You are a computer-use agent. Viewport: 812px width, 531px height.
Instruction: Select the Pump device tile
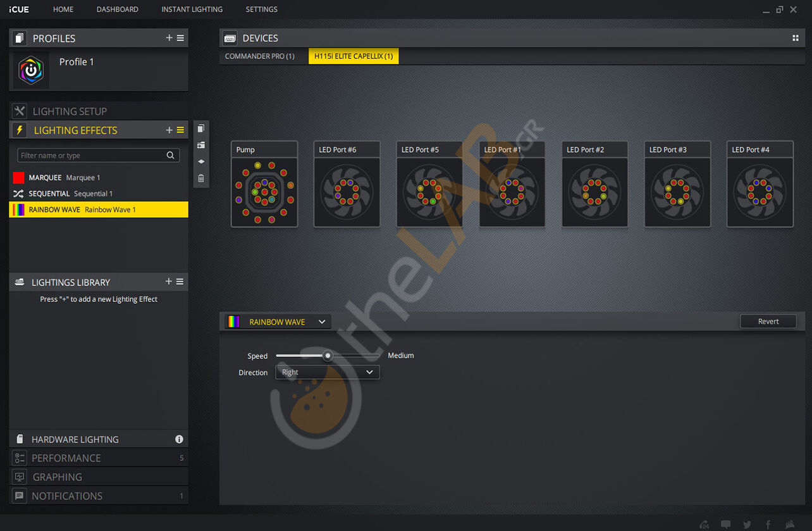click(x=264, y=184)
